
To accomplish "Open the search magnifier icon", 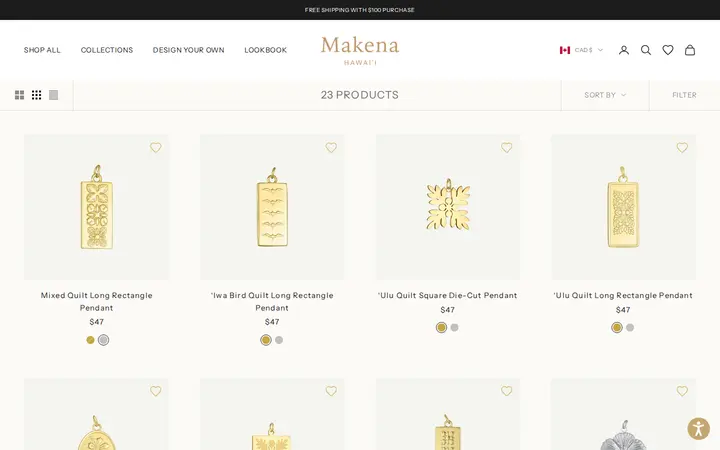I will [646, 50].
